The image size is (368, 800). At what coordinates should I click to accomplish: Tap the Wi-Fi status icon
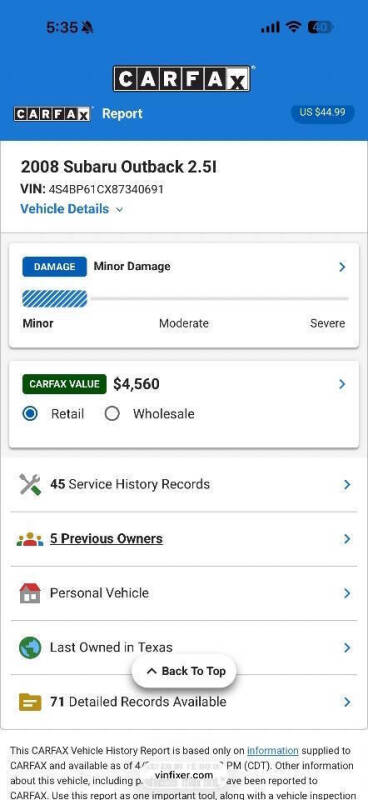click(293, 27)
